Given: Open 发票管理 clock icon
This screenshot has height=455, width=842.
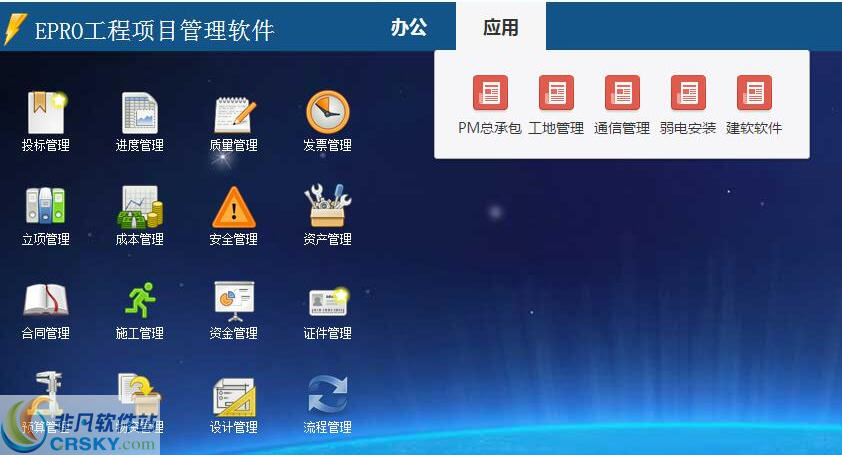Looking at the screenshot, I should tap(328, 112).
